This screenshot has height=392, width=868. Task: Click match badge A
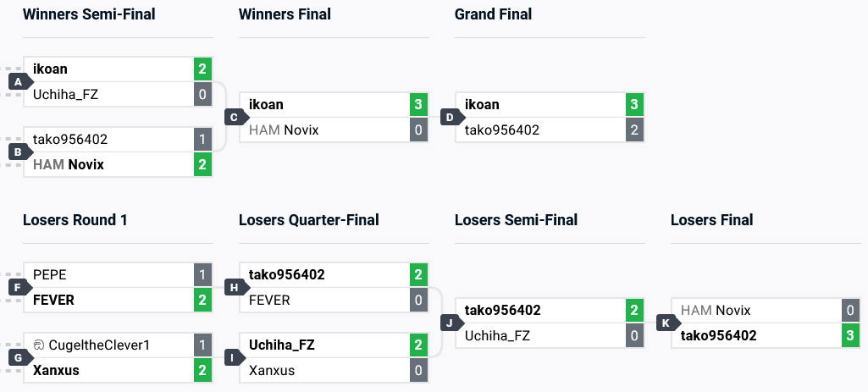point(17,82)
